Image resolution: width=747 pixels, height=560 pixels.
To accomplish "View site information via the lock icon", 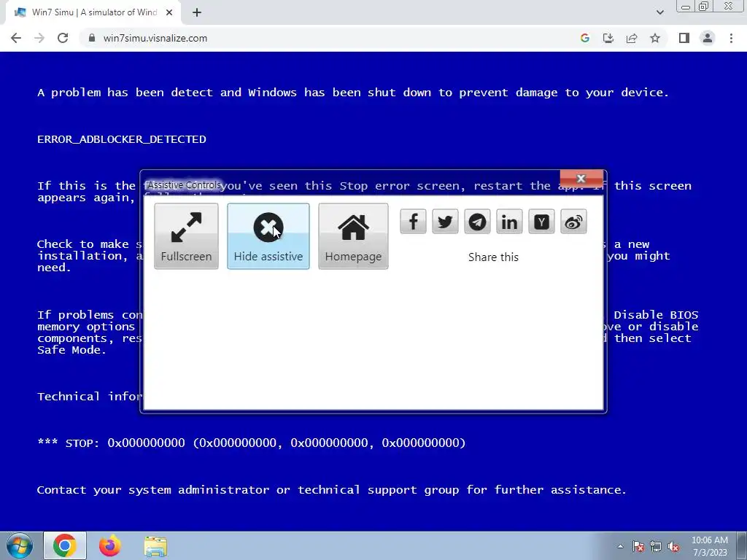I will click(92, 38).
